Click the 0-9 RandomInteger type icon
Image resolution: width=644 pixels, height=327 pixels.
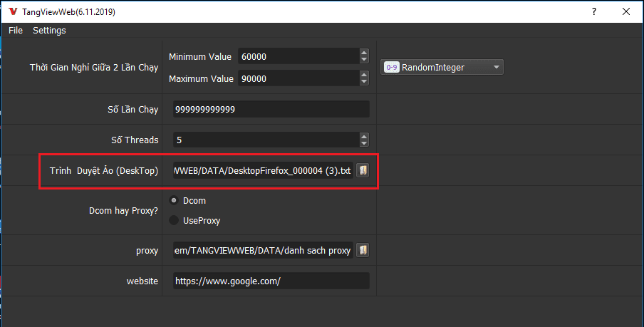(x=391, y=68)
